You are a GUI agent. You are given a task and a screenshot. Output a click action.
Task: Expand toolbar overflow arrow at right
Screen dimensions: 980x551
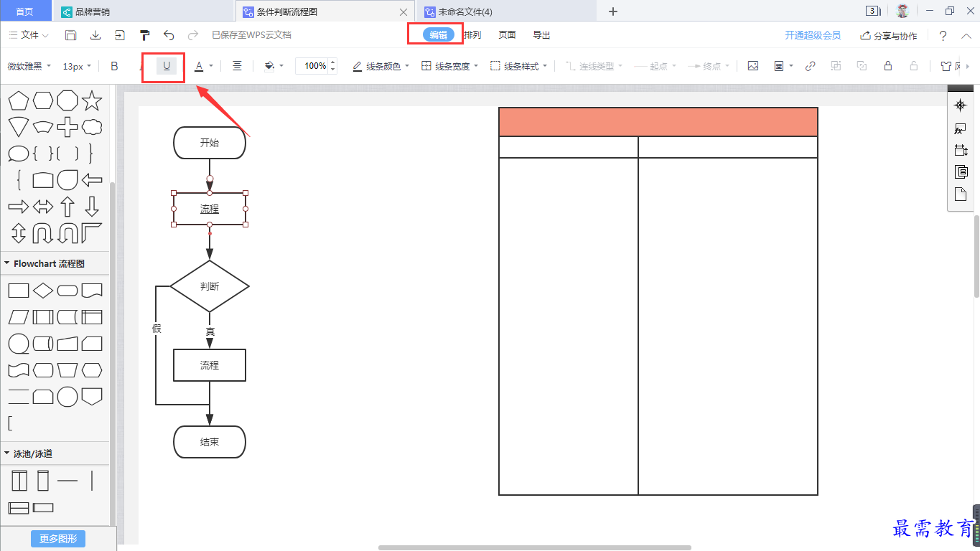click(969, 66)
